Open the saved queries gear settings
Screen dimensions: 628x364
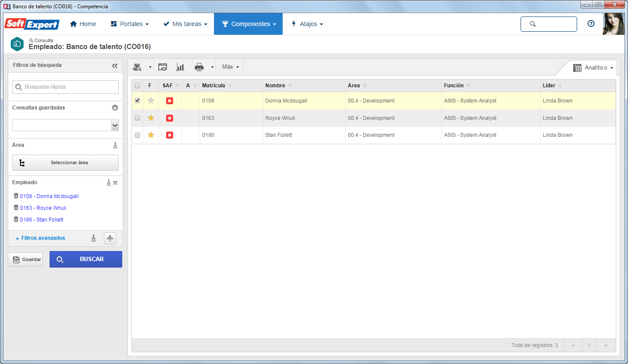pyautogui.click(x=115, y=108)
